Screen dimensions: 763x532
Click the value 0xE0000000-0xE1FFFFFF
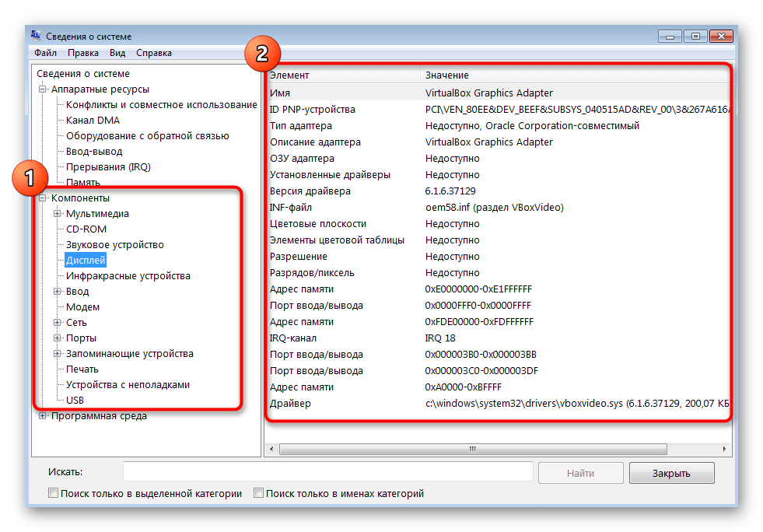pyautogui.click(x=478, y=289)
